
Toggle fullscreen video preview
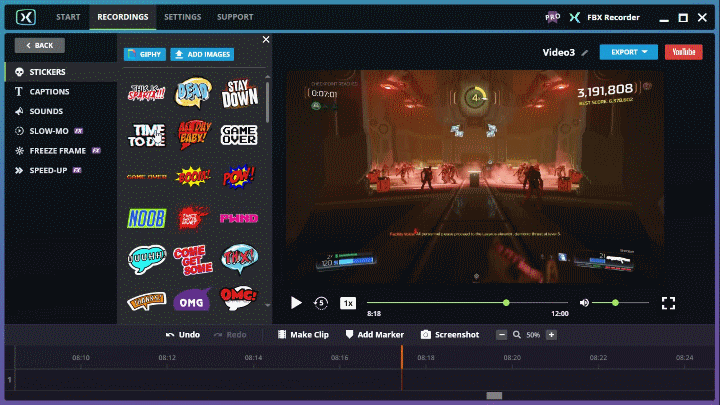(668, 303)
